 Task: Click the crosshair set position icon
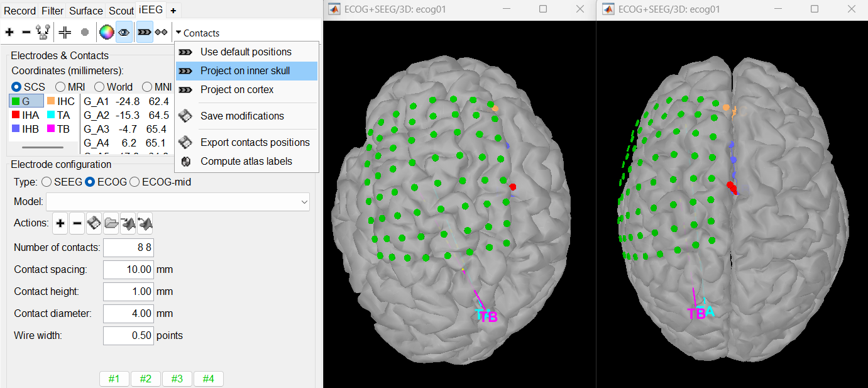65,32
